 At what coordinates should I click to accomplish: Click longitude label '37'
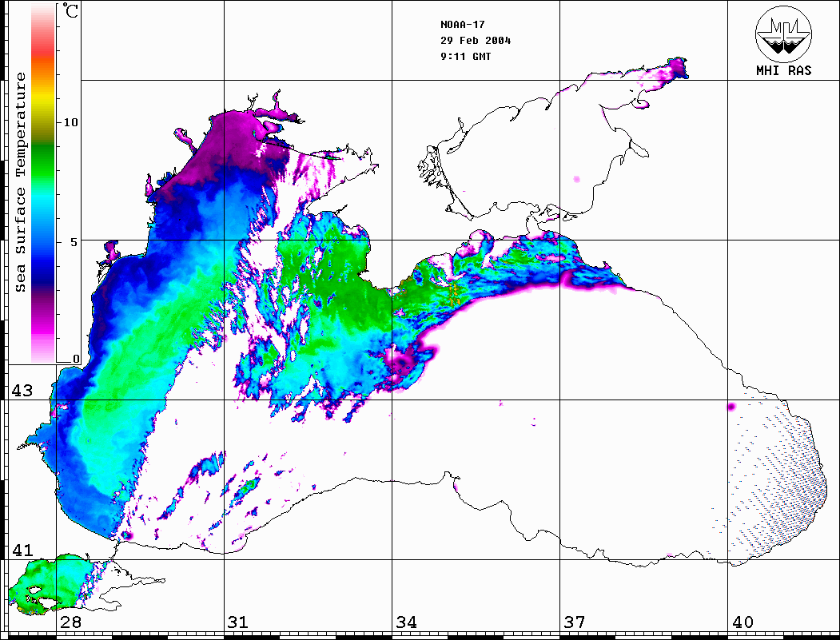click(575, 622)
